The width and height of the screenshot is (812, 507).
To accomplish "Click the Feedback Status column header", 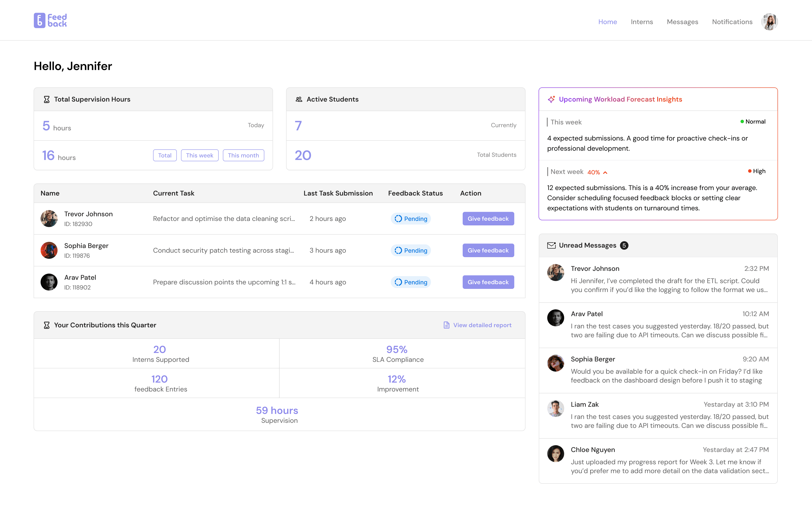I will pos(415,193).
